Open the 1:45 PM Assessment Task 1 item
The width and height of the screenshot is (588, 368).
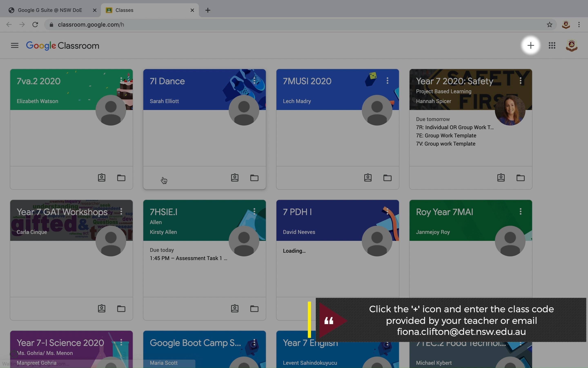[189, 258]
